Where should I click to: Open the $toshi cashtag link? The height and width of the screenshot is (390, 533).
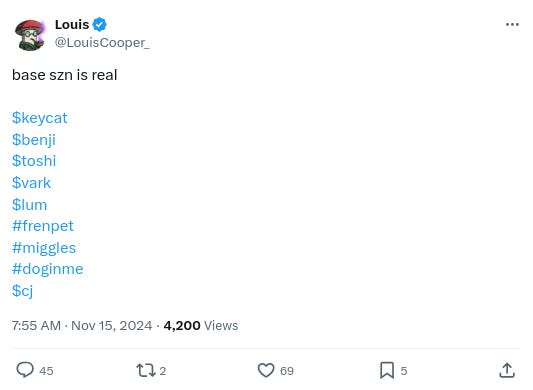[x=34, y=161]
